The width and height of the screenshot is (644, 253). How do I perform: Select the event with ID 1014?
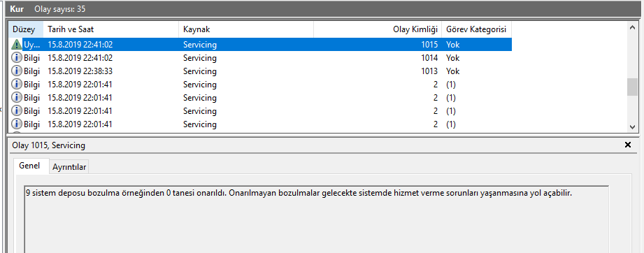(x=260, y=58)
